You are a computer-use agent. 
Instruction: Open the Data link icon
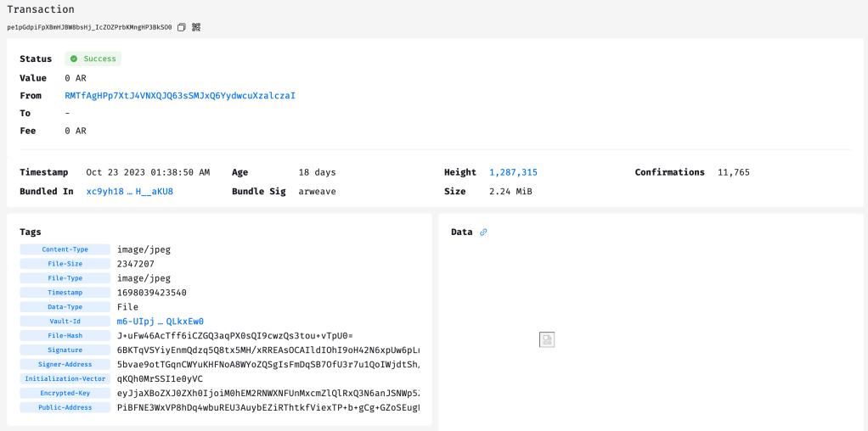click(483, 232)
